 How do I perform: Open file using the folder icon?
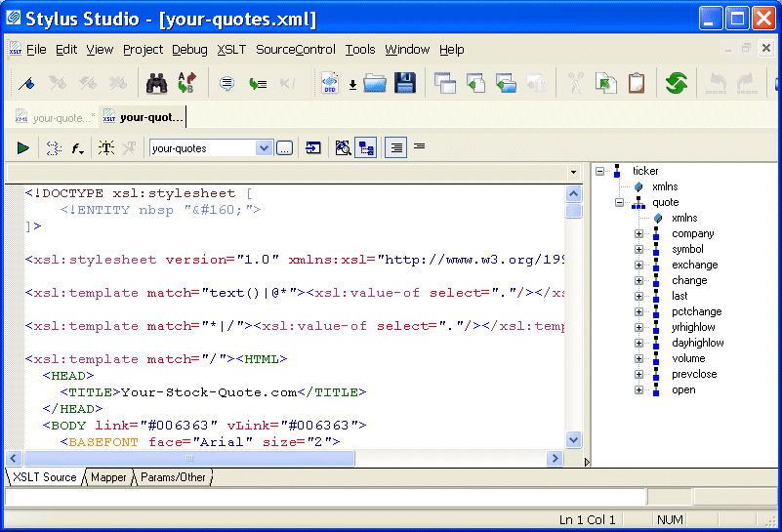pos(375,84)
